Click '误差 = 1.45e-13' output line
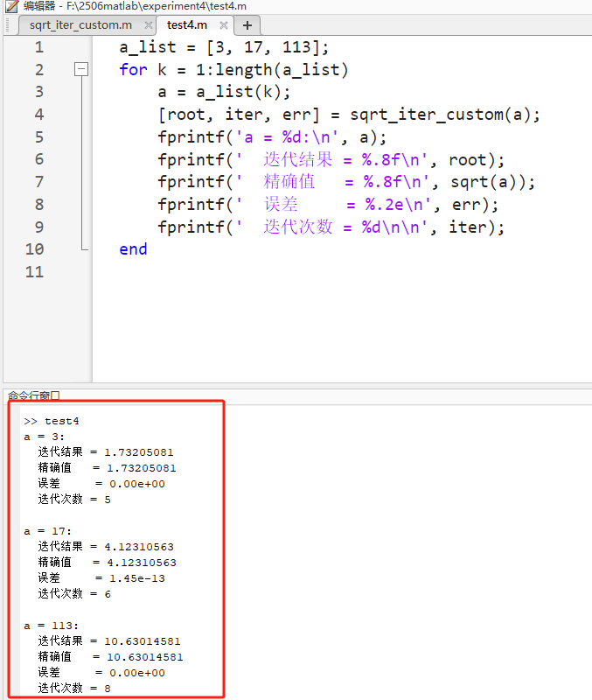 tap(101, 578)
